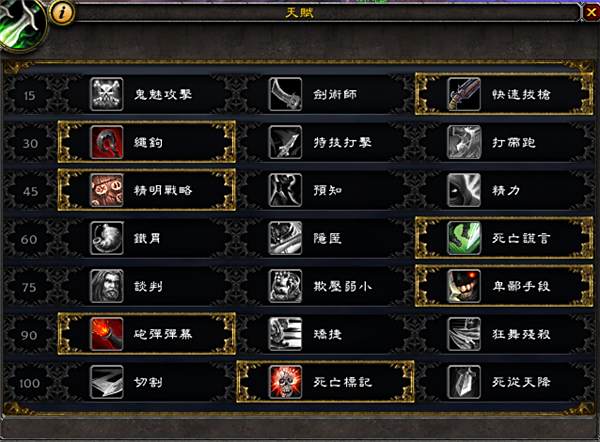Click the 特技打擊 talent icon
Screen dimensions: 600x442
click(285, 142)
